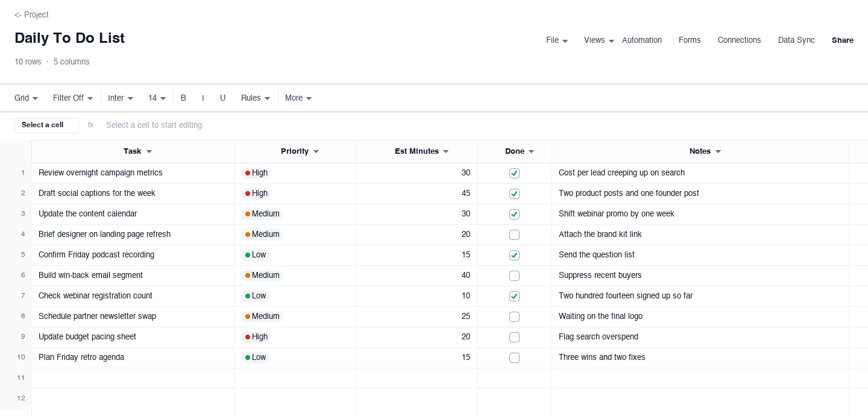Click Est Minutes cell showing 45
This screenshot has width=868, height=416.
[x=417, y=194]
